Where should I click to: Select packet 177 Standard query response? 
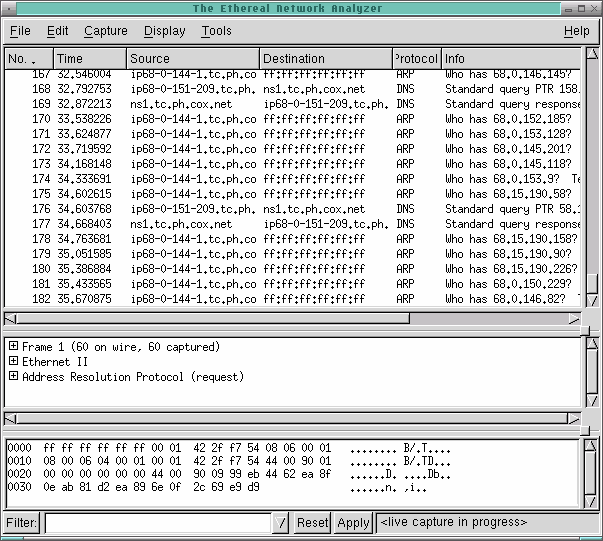(x=292, y=224)
